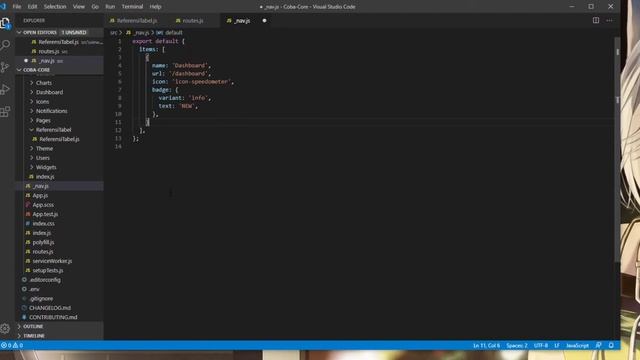Open polyfill.js in the explorer
The width and height of the screenshot is (640, 360).
click(x=60, y=242)
